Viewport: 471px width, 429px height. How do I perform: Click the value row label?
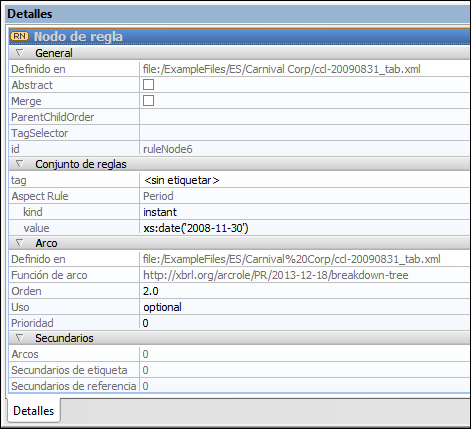(36, 228)
